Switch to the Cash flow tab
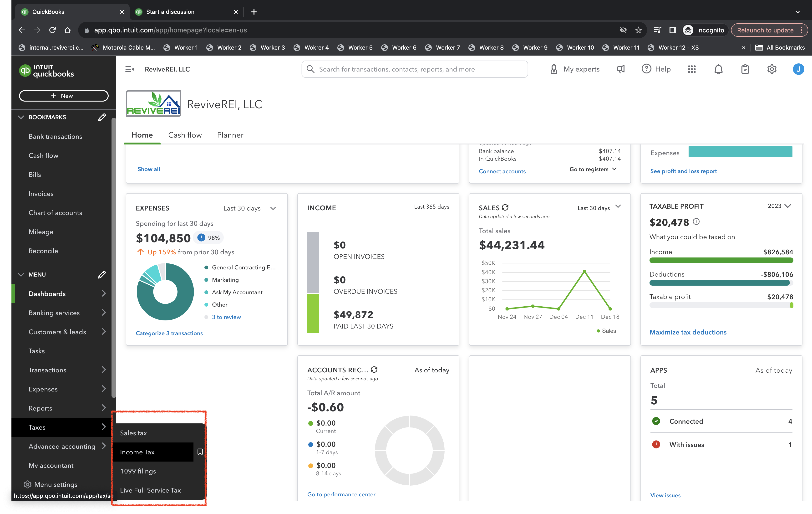 (x=185, y=135)
